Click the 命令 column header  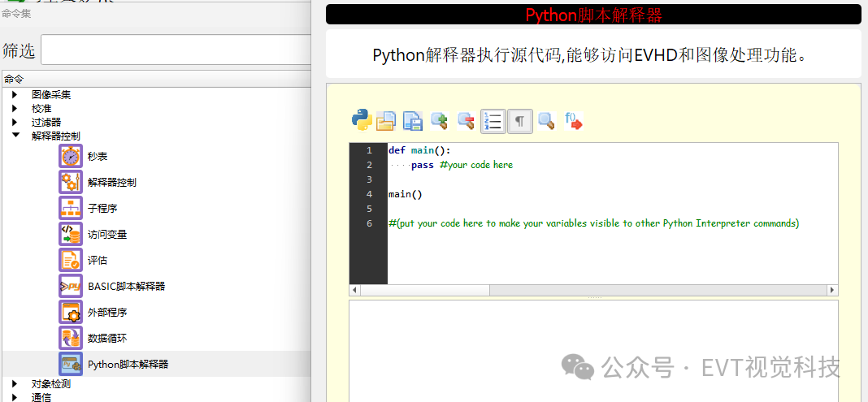pyautogui.click(x=156, y=79)
